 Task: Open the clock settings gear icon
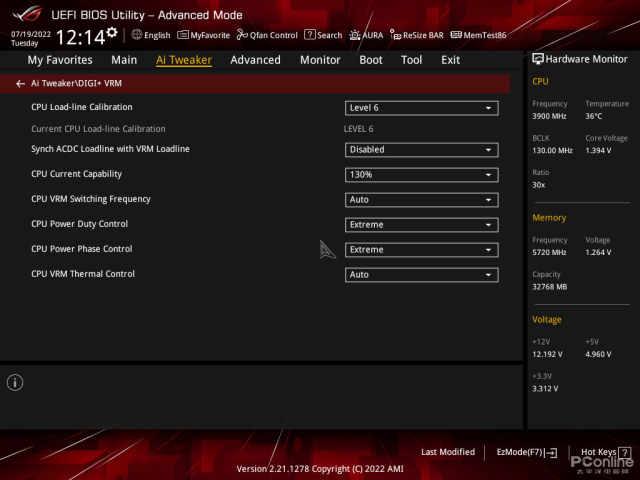[112, 33]
